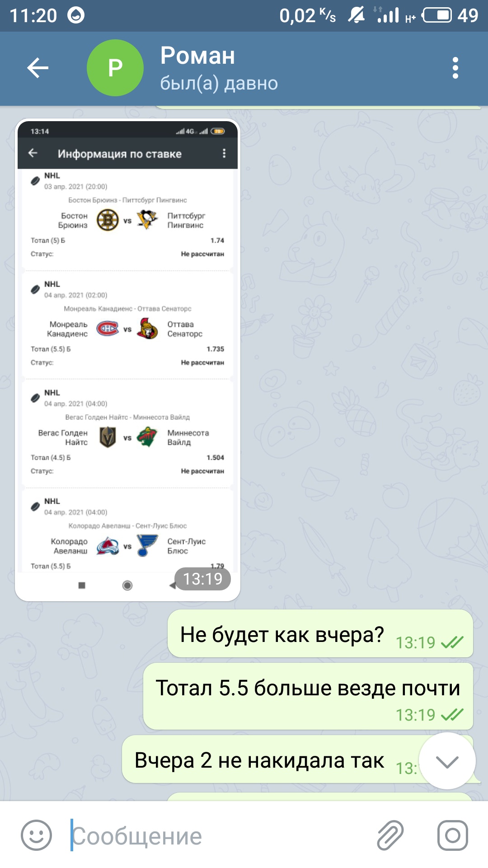This screenshot has width=488, height=868.
Task: Tap the paperclip attach icon
Action: coord(390,835)
